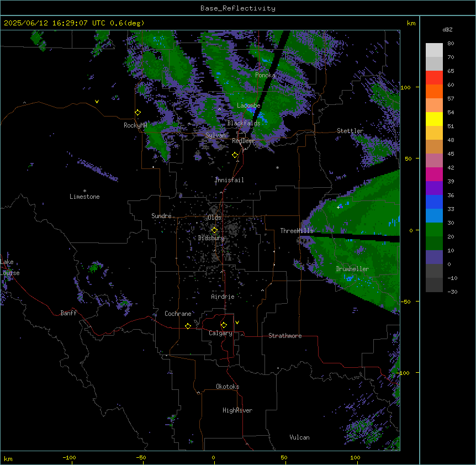476x465 pixels.
Task: Pick the light gray 70-80 dBZ swatch
Action: pyautogui.click(x=434, y=50)
